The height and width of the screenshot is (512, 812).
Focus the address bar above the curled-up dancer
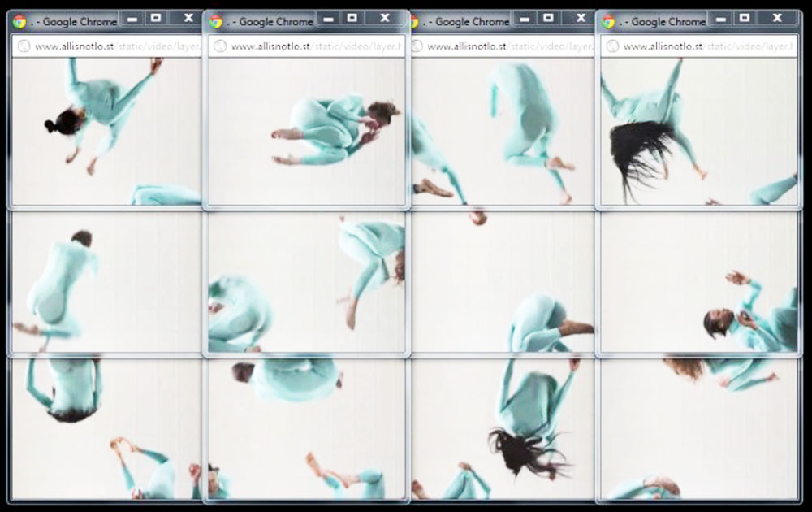click(x=307, y=46)
